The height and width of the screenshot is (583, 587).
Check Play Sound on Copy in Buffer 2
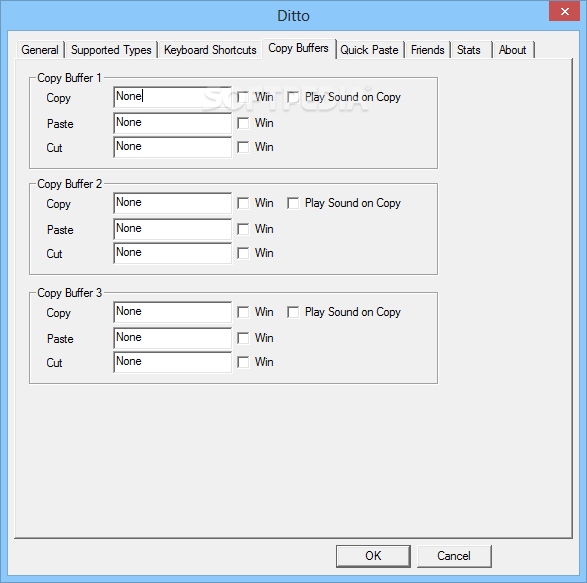(293, 203)
